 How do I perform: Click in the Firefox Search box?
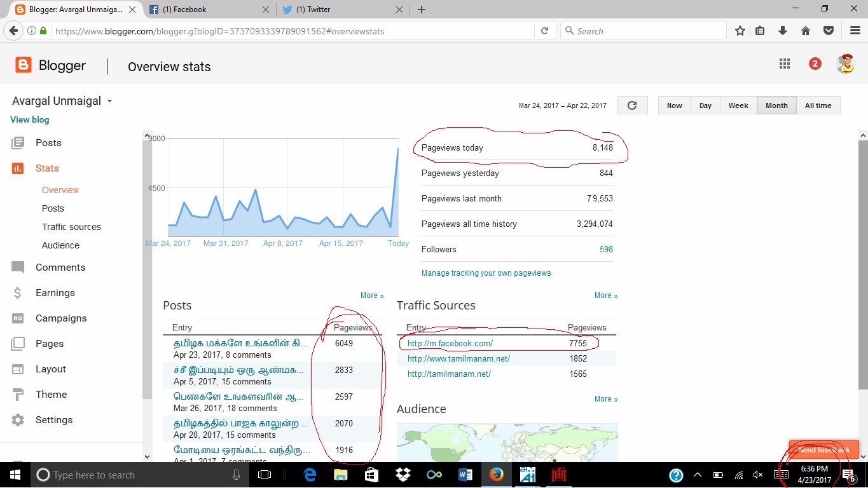[643, 30]
